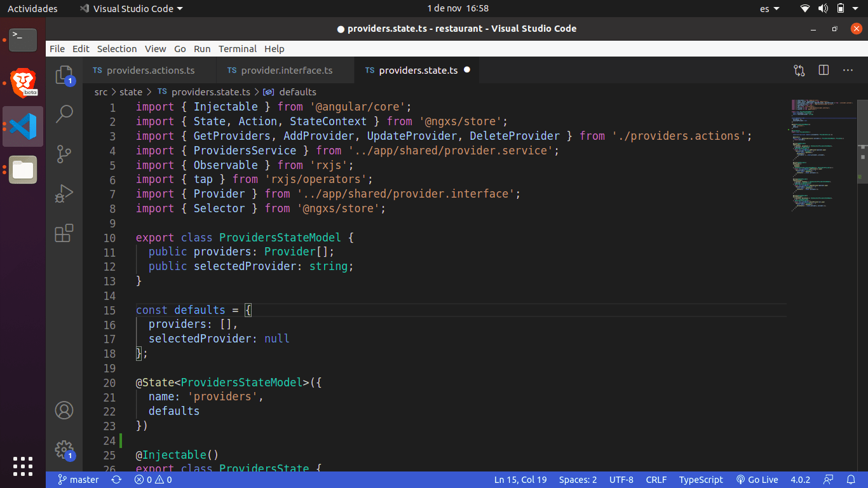Expand the 'state' breadcrumb folder
The height and width of the screenshot is (488, 868).
(x=131, y=92)
